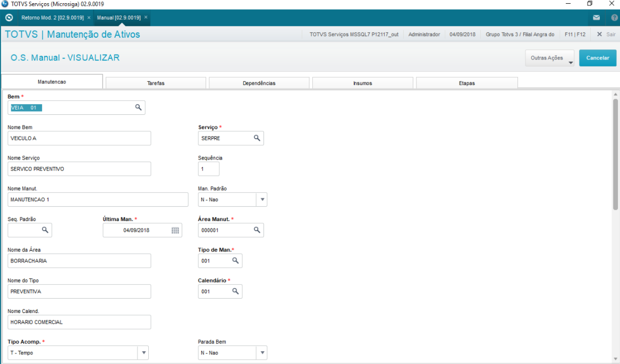Open the Outras Ações dropdown
This screenshot has width=620, height=364.
[550, 58]
